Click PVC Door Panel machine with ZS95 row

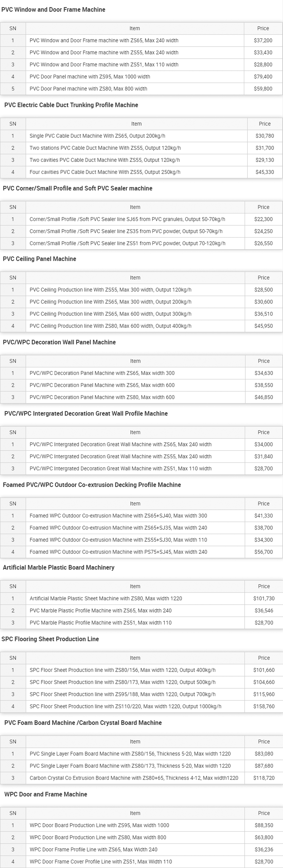pos(90,76)
